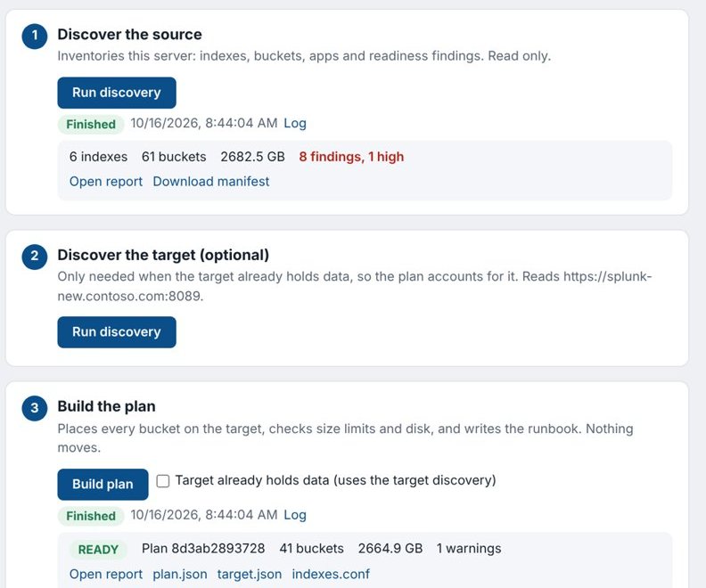The width and height of the screenshot is (706, 588).
Task: Open the target.json file link
Action: [250, 574]
